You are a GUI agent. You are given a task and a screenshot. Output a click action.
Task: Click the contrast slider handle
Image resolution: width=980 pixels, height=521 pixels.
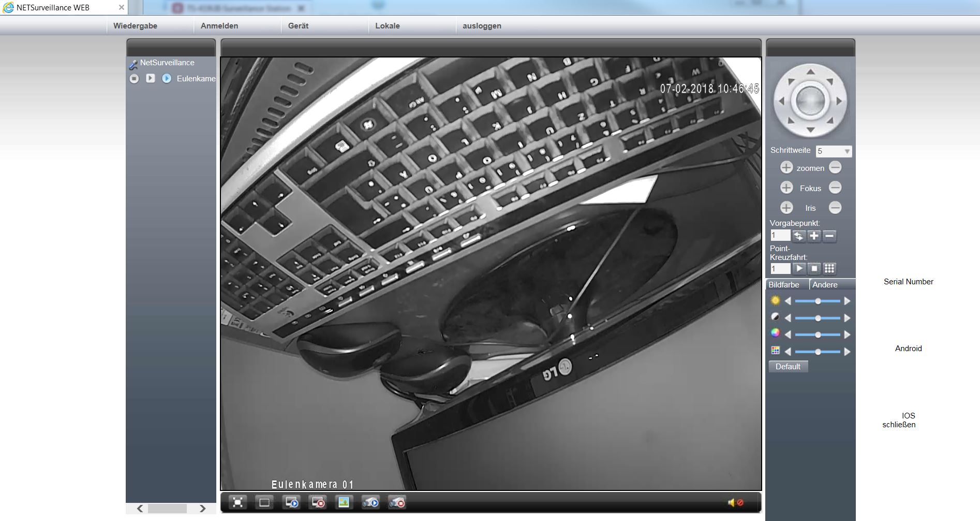[818, 318]
